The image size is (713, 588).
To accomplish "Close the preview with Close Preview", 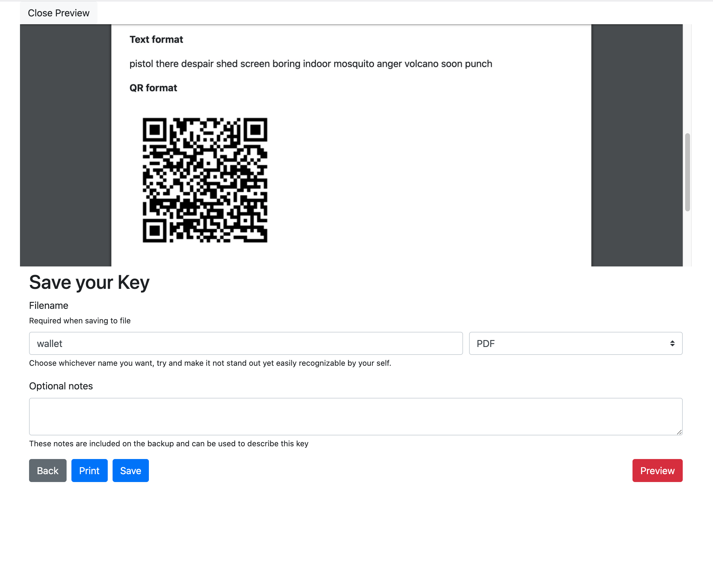I will [59, 13].
